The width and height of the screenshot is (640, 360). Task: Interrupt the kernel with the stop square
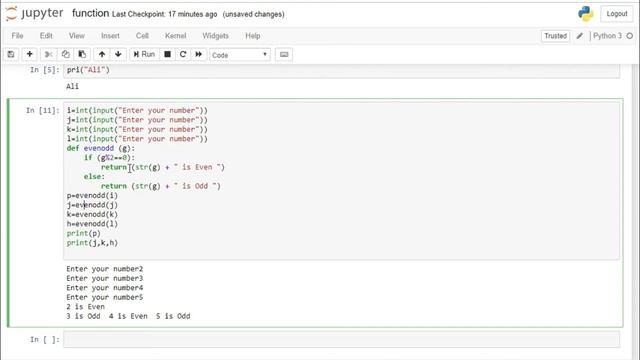pyautogui.click(x=167, y=54)
